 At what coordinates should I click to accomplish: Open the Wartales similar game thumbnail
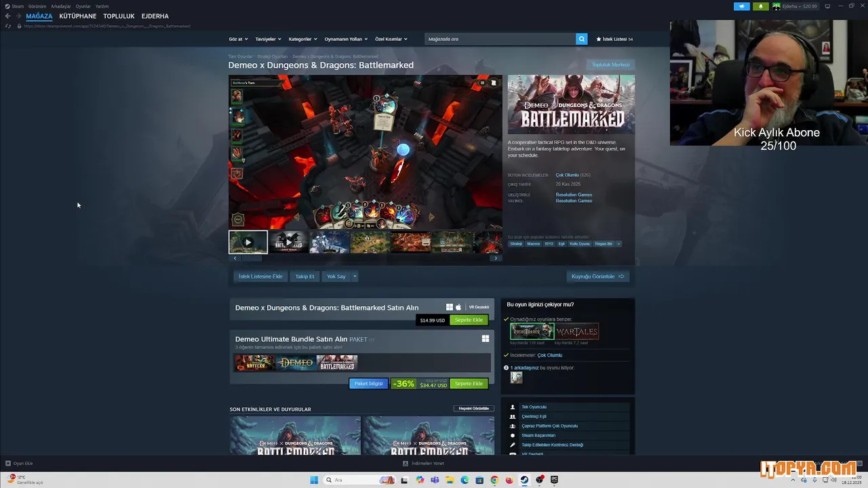coord(577,331)
